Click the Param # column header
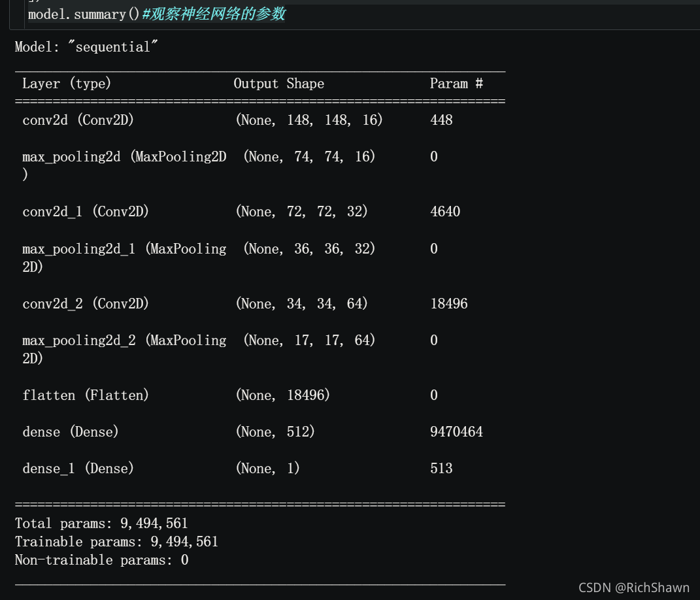 (456, 84)
